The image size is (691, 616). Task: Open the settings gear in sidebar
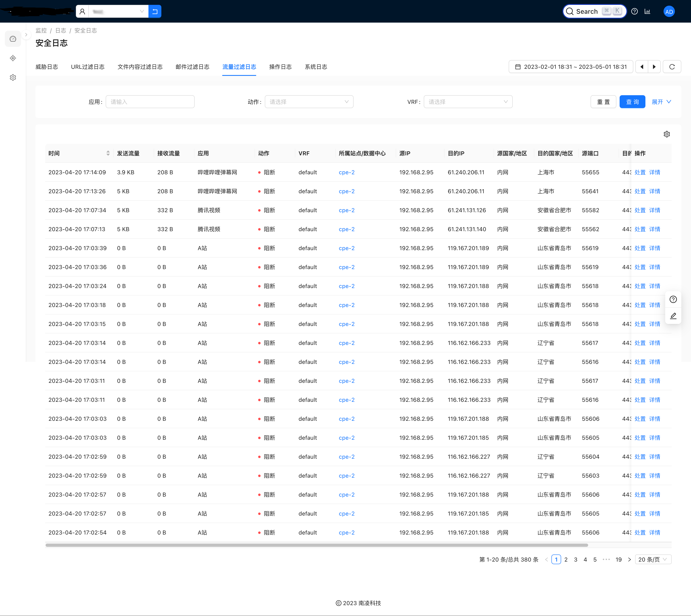(x=13, y=77)
